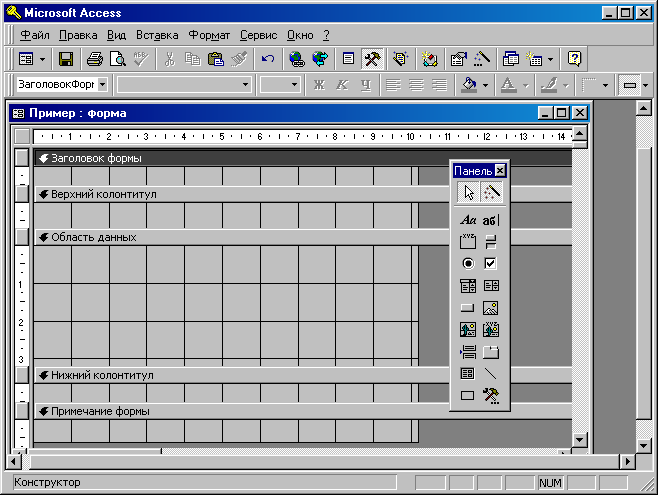Click the Insert Hyperlink globe icon
Image resolution: width=658 pixels, height=495 pixels.
tap(297, 59)
